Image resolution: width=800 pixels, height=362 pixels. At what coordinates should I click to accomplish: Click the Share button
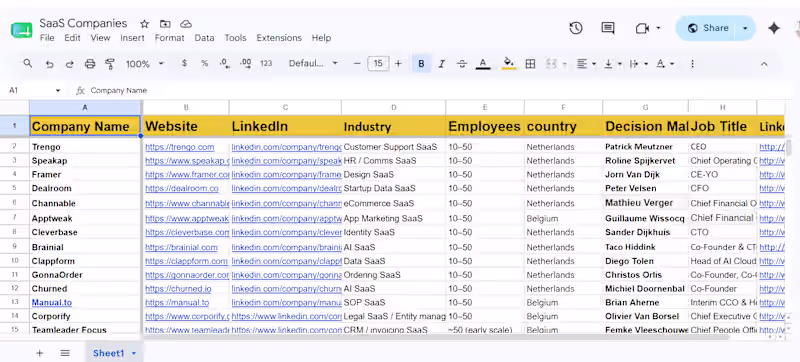coord(709,28)
